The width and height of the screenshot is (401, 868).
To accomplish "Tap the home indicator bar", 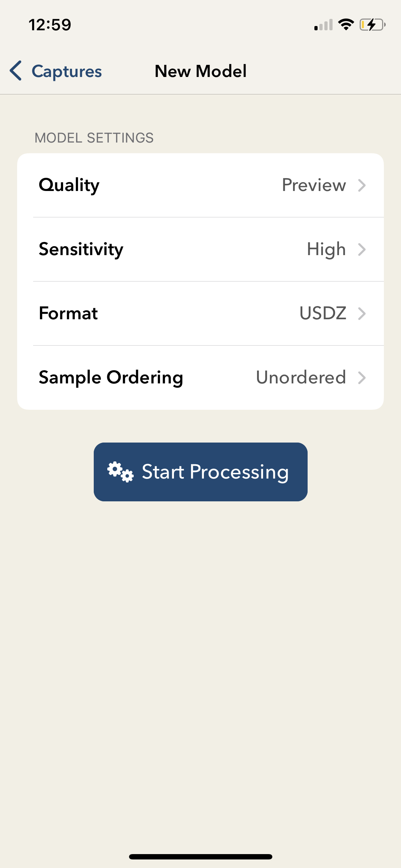I will pyautogui.click(x=200, y=857).
